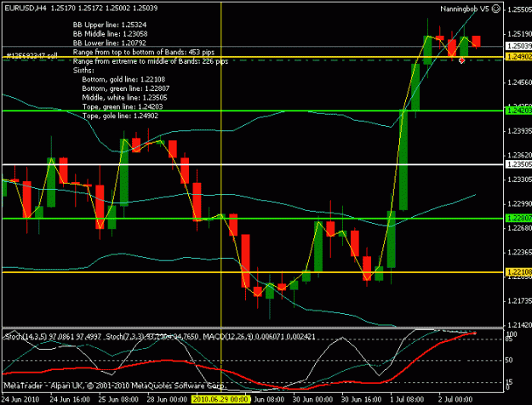
Task: Click the Range from extreme to middle text
Action: [151, 61]
